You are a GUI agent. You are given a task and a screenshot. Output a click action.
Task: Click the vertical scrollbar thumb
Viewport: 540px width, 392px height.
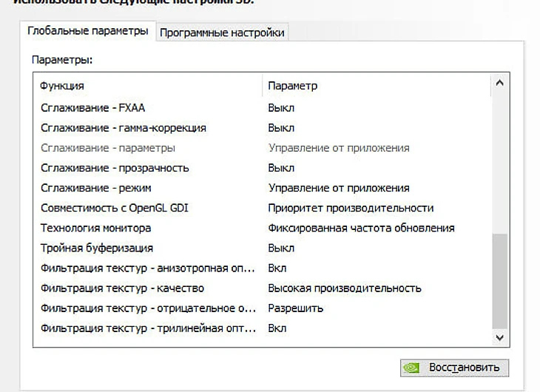point(500,281)
